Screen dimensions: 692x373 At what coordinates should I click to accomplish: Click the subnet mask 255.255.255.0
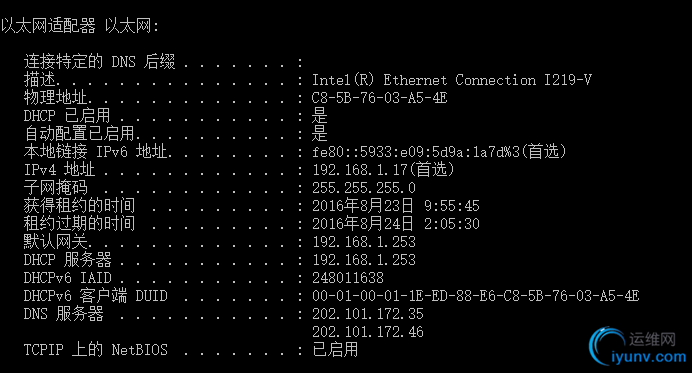pos(364,188)
